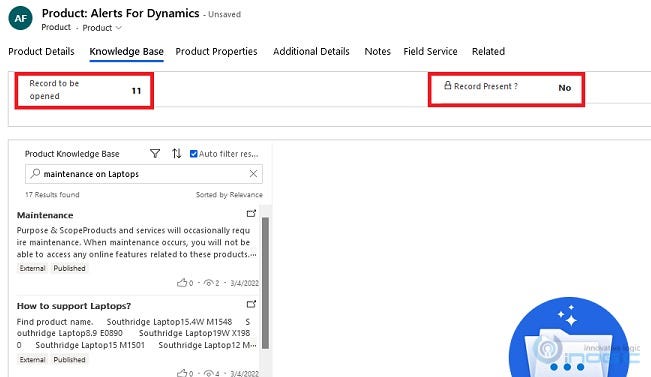Open the Notes tab
The height and width of the screenshot is (377, 651).
pyautogui.click(x=377, y=51)
